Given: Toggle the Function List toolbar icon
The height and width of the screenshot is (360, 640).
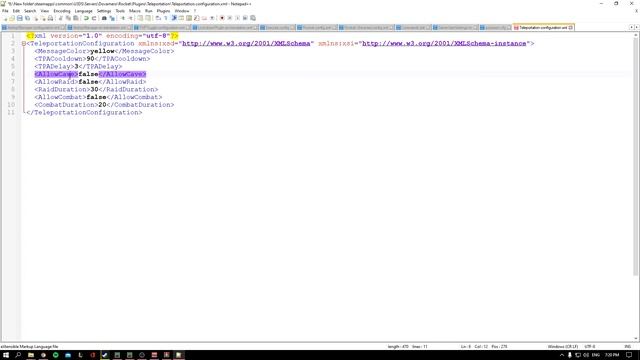Looking at the screenshot, I should pos(196,18).
